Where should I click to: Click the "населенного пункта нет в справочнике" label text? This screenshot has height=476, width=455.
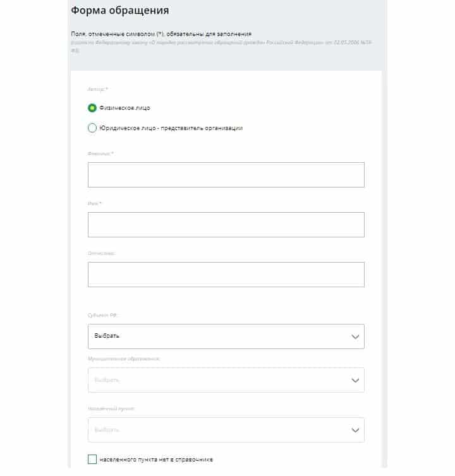pyautogui.click(x=156, y=460)
